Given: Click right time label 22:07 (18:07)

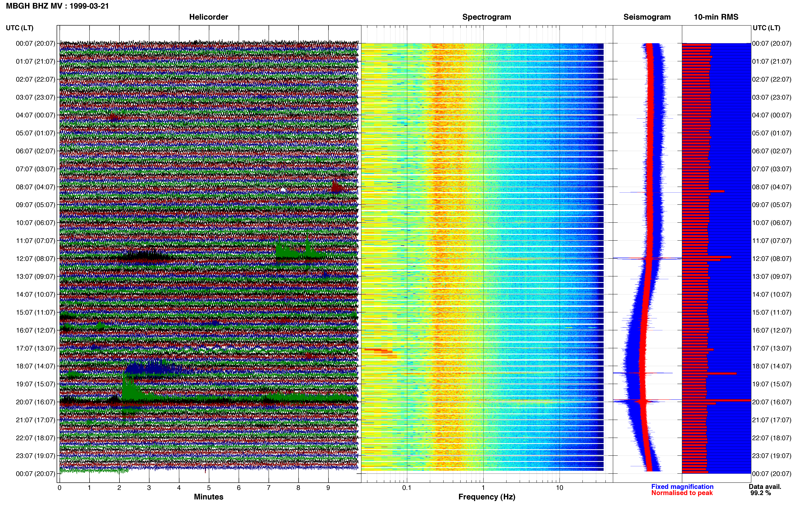Looking at the screenshot, I should 772,438.
